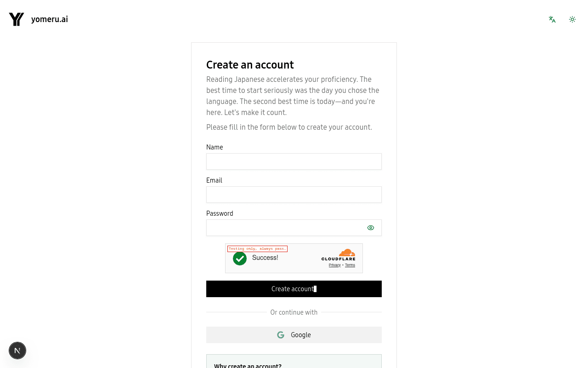This screenshot has height=368, width=588.
Task: Continue with Google
Action: click(x=294, y=335)
